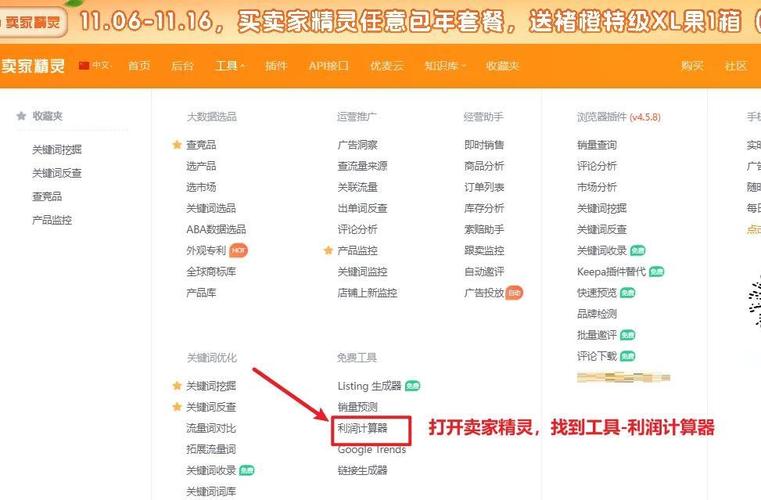
Task: Click the 免费 badge beside 快速预览
Action: (628, 293)
